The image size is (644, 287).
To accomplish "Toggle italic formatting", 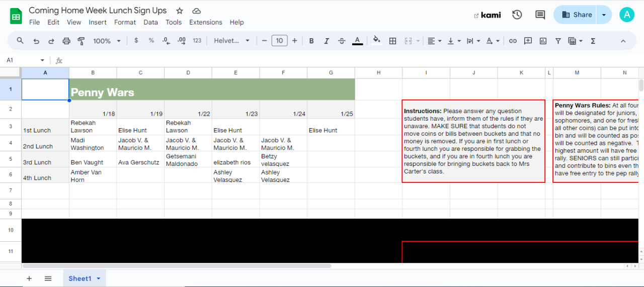I will click(327, 41).
